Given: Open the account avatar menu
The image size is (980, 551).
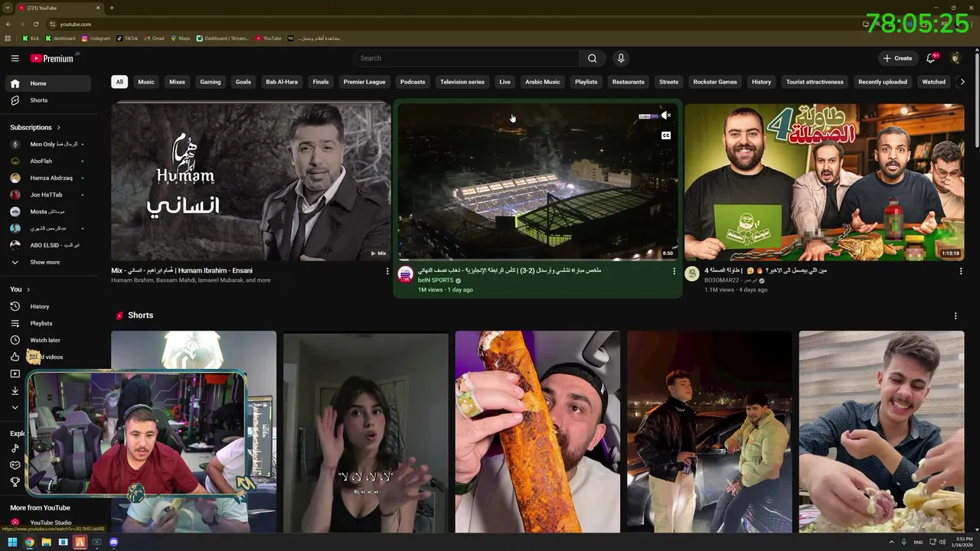Looking at the screenshot, I should [x=955, y=58].
